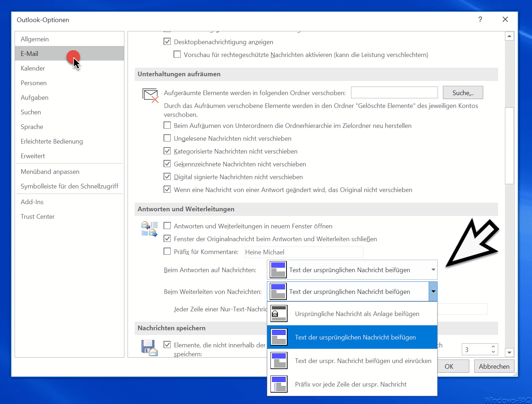Enable preview for rights-protected messages checkbox

pos(177,55)
